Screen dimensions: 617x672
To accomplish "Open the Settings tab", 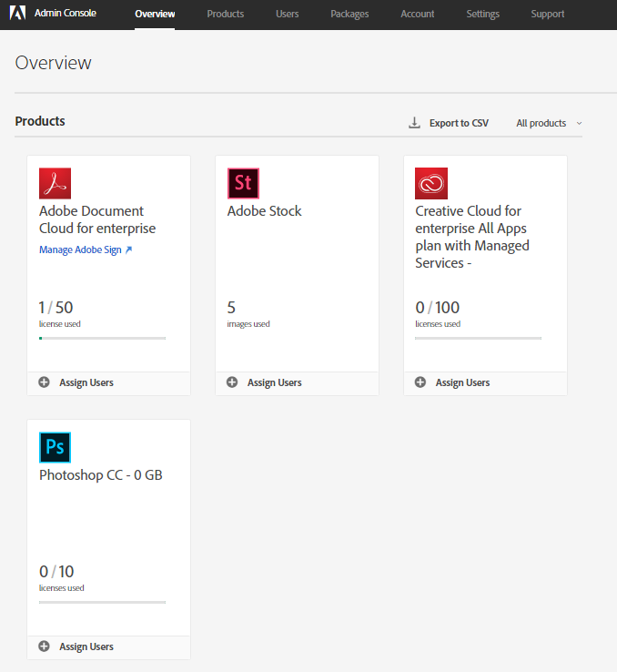I will (482, 15).
